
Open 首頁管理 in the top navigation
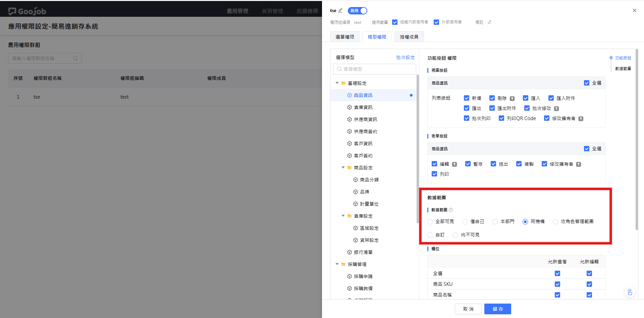point(272,11)
